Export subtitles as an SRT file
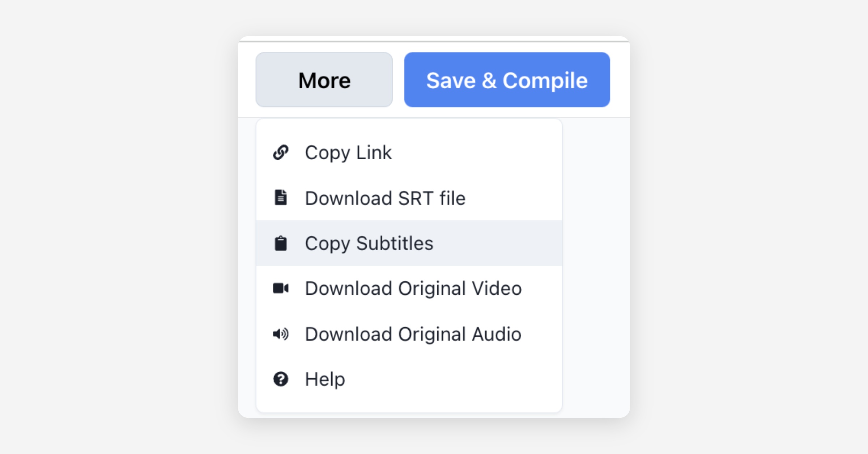Viewport: 868px width, 454px height. pyautogui.click(x=385, y=198)
